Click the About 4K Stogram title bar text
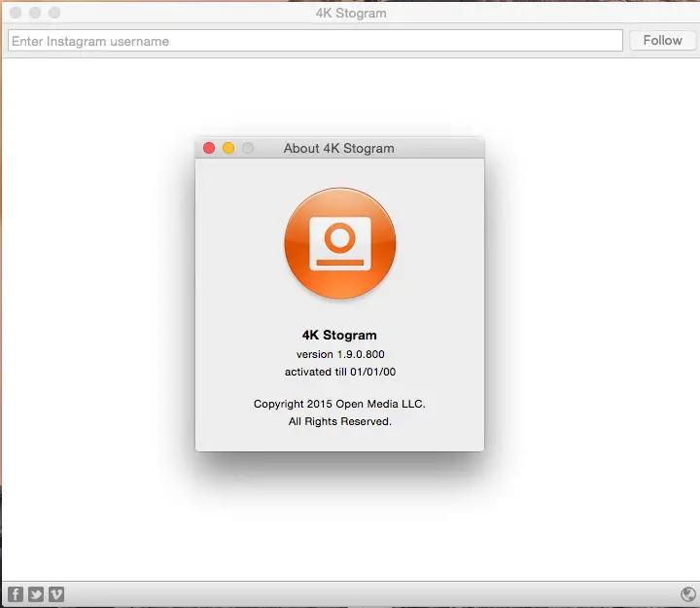700x608 pixels. pos(339,148)
